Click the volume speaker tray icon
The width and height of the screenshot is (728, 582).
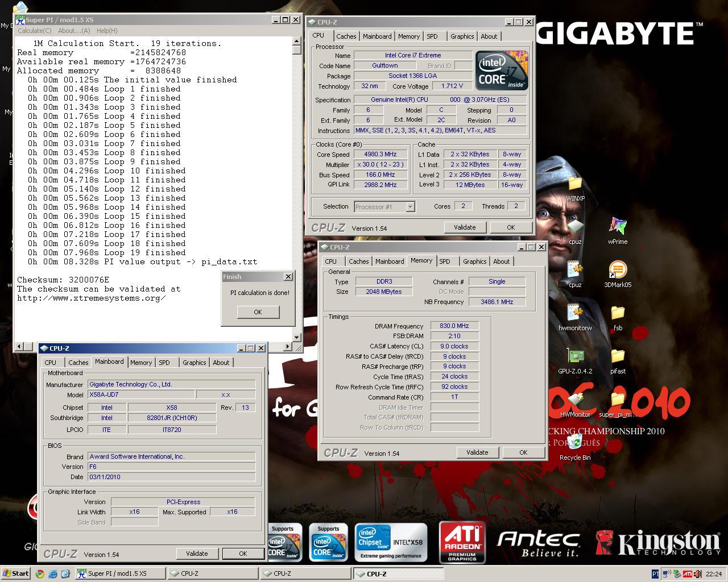(x=697, y=574)
